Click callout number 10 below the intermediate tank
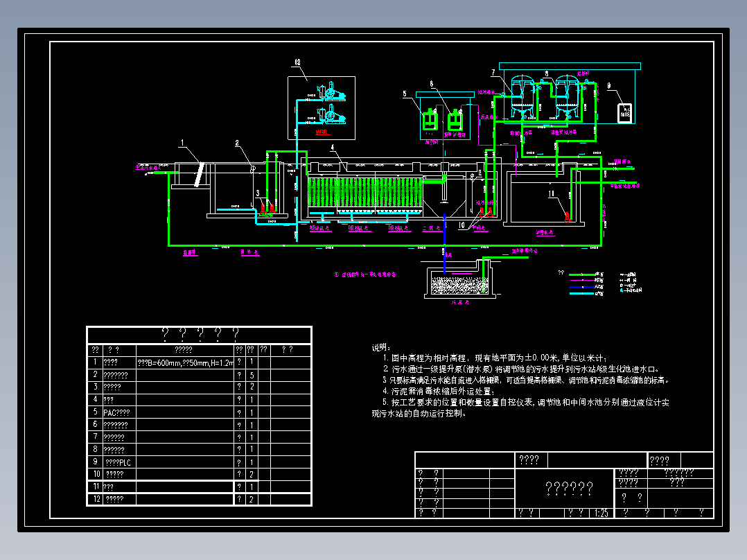 click(462, 225)
